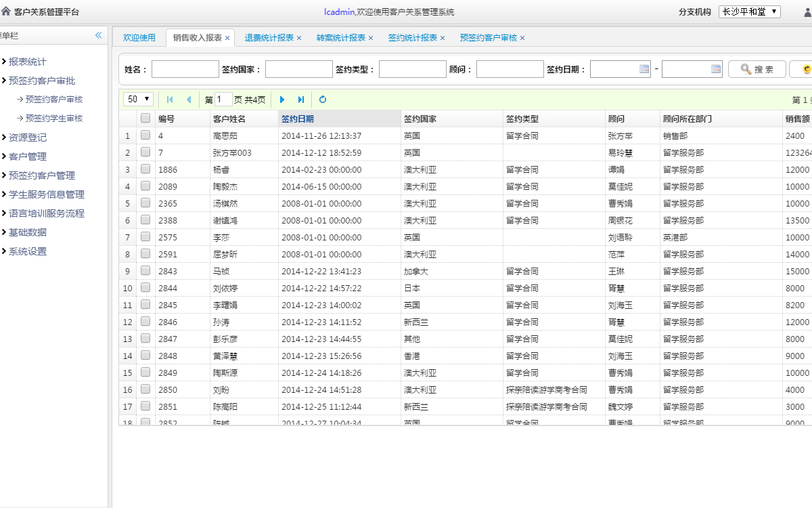Close the 退费统计报表 tab

299,38
